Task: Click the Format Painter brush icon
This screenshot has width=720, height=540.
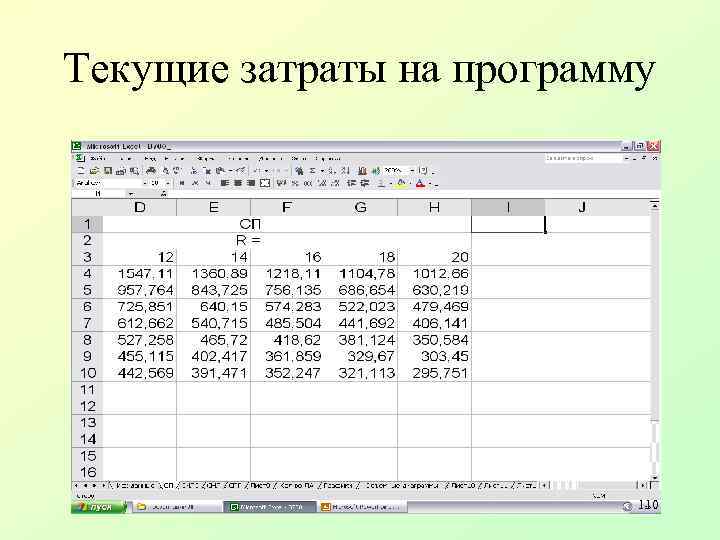Action: [242, 171]
